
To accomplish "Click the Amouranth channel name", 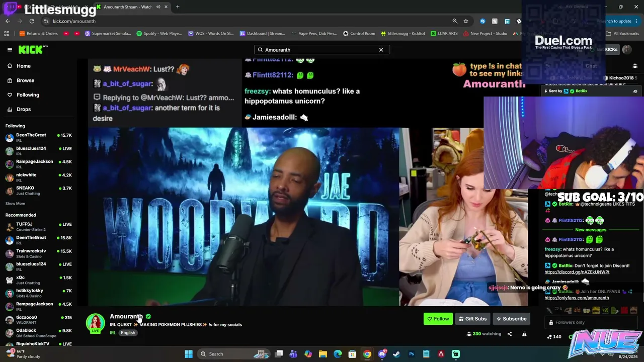I will (x=126, y=316).
